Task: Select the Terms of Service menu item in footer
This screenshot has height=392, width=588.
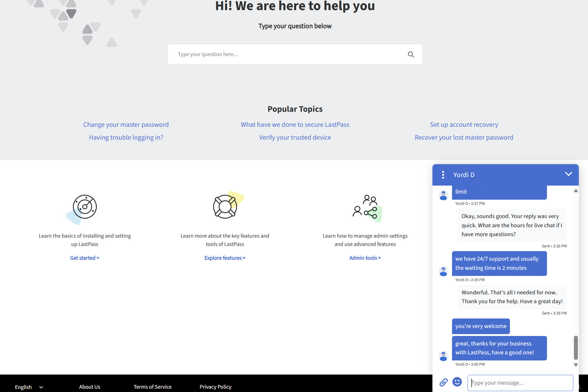Action: (153, 386)
